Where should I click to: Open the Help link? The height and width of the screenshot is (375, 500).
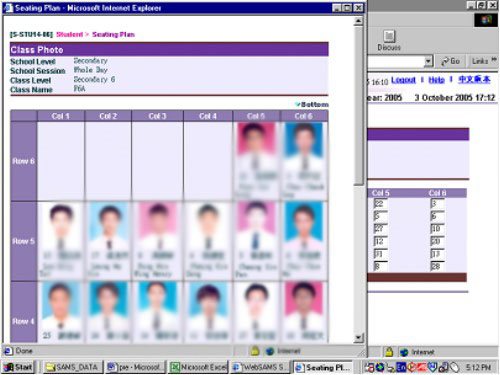coord(436,80)
